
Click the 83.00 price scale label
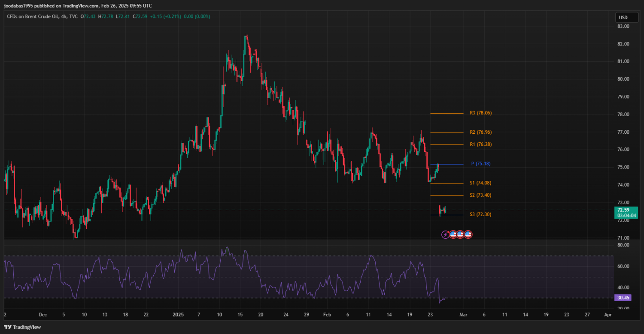(623, 26)
